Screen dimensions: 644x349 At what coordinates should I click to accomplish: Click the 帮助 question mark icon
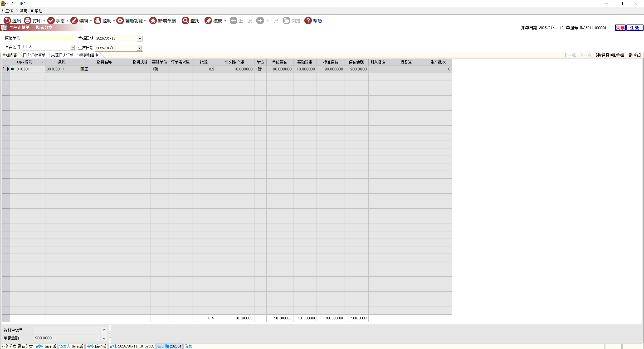tap(308, 21)
